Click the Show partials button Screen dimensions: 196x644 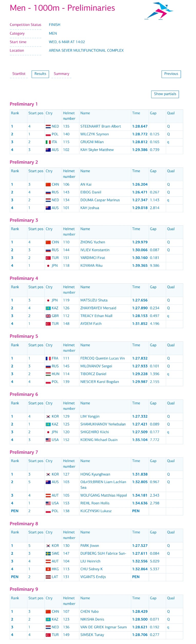coord(165,94)
